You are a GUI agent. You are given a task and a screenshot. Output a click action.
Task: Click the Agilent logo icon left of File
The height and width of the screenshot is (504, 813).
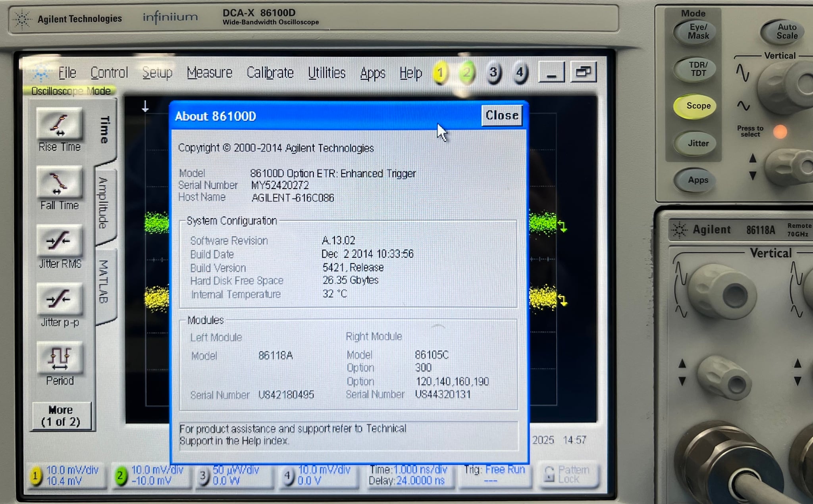(40, 73)
